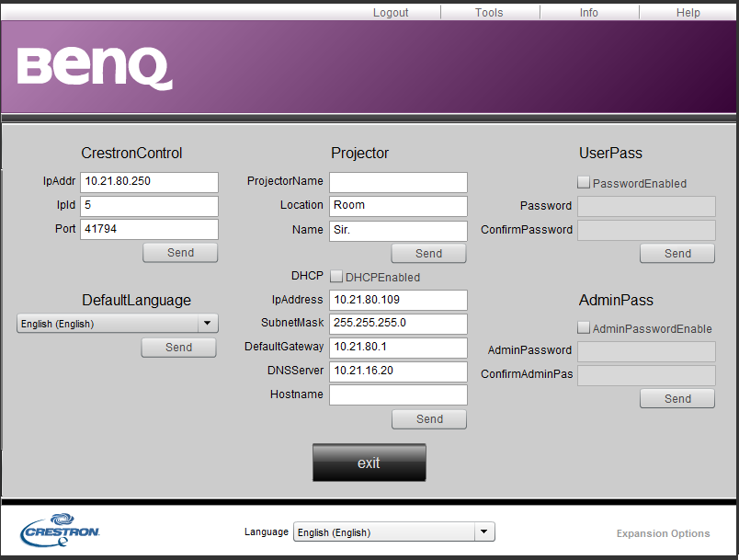The width and height of the screenshot is (739, 560).
Task: Send the DefaultLanguage selection
Action: (178, 348)
